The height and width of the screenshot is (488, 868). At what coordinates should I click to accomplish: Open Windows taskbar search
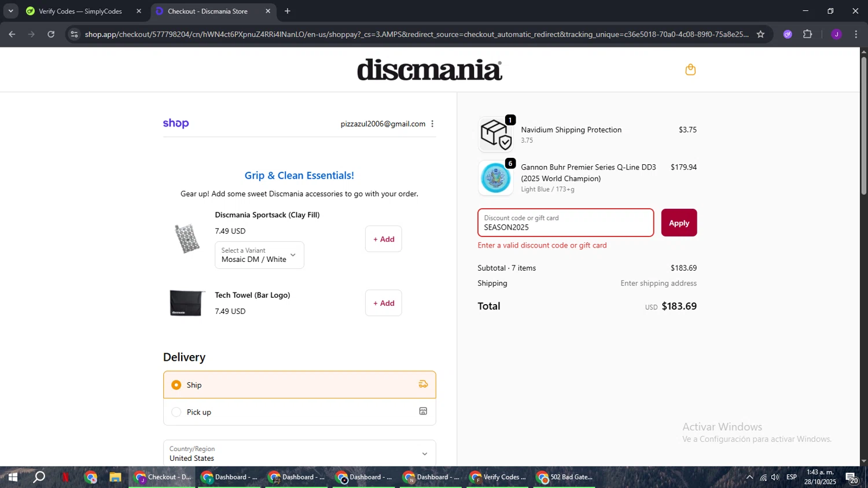[x=39, y=477]
